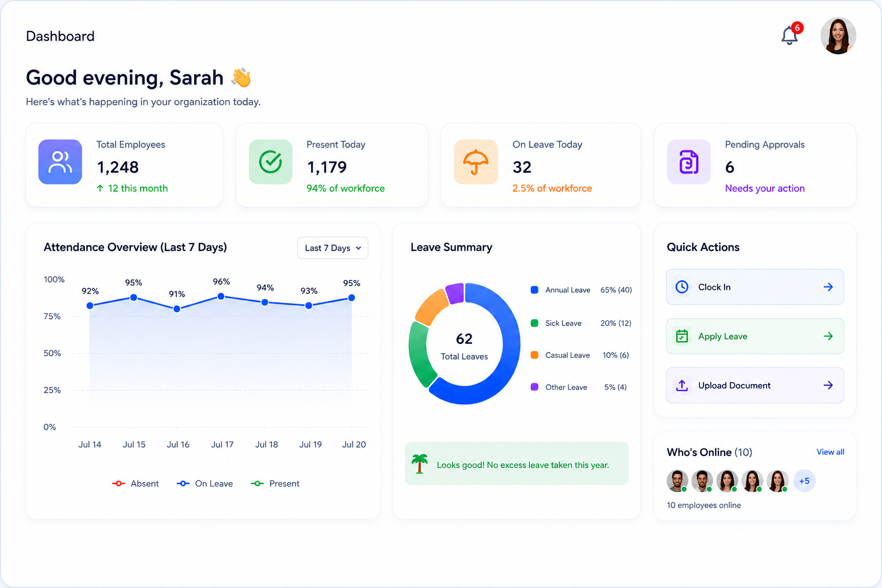
Task: Click the 62 Total Leaves donut center
Action: pyautogui.click(x=465, y=347)
